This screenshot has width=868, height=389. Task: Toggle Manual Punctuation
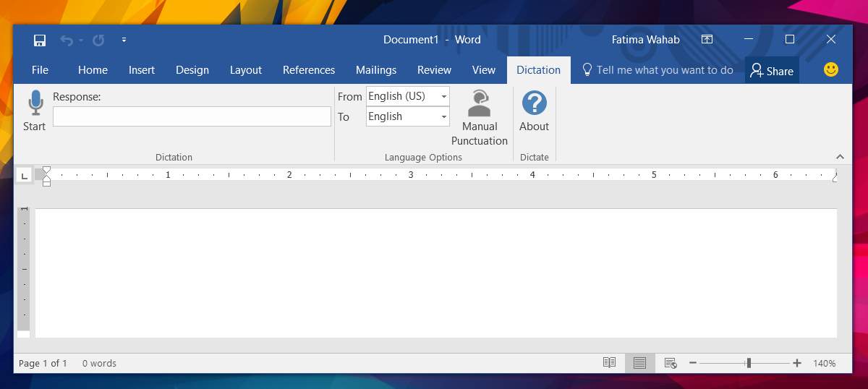coord(480,118)
